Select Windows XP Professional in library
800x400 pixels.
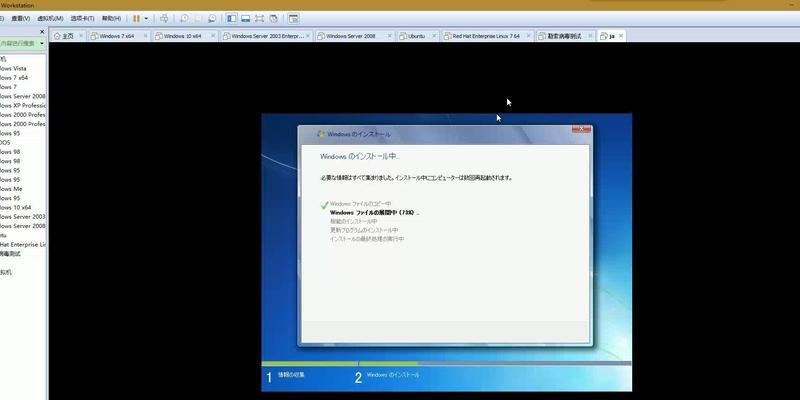coord(23,106)
